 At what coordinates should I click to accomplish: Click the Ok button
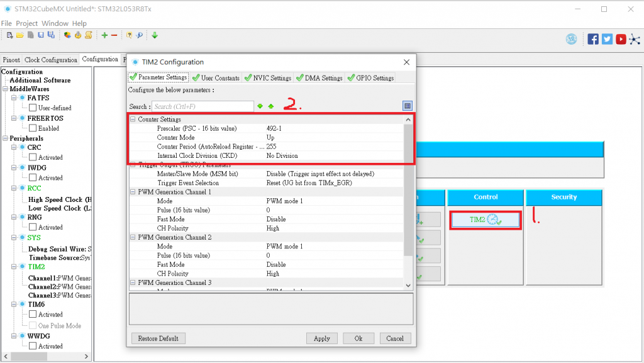[358, 338]
